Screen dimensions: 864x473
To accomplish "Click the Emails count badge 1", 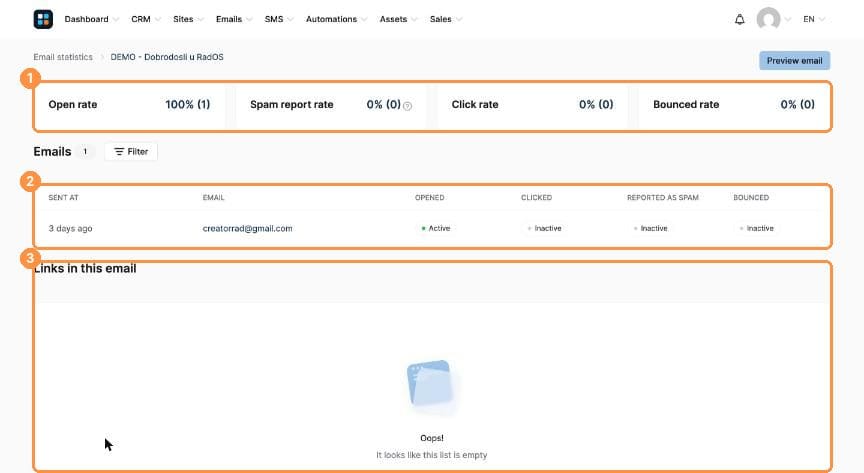I will (x=85, y=152).
